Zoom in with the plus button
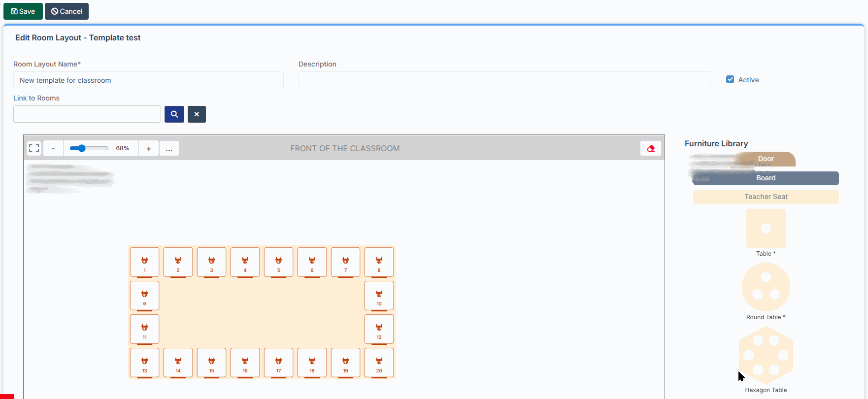This screenshot has width=868, height=399. (149, 148)
